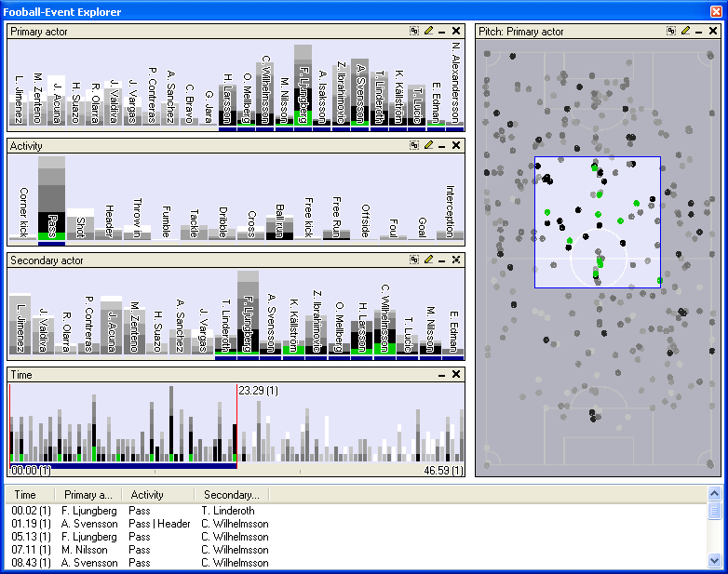
Task: Click the red 23.29 end marker in Time panel
Action: tap(237, 426)
